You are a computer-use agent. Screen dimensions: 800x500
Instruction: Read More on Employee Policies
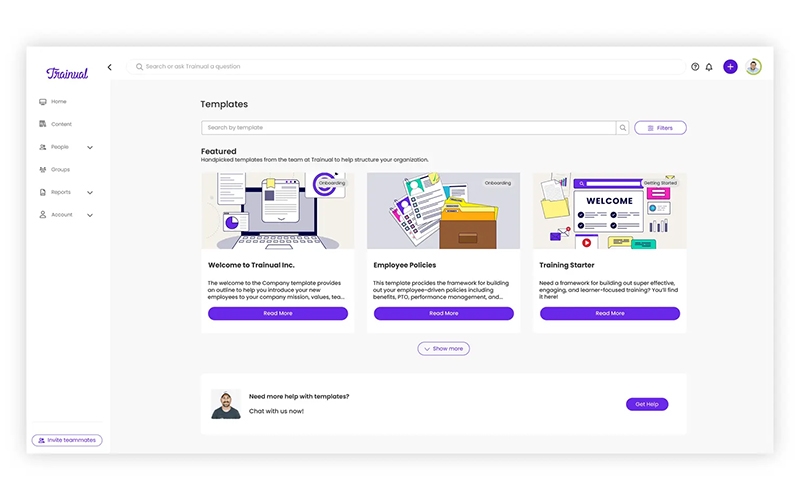pyautogui.click(x=444, y=313)
